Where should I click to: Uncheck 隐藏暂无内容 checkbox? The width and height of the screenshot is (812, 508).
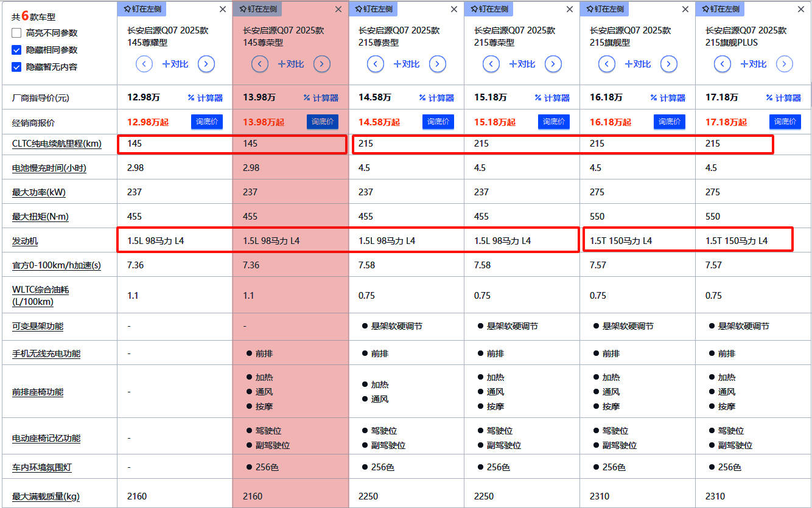click(x=17, y=67)
